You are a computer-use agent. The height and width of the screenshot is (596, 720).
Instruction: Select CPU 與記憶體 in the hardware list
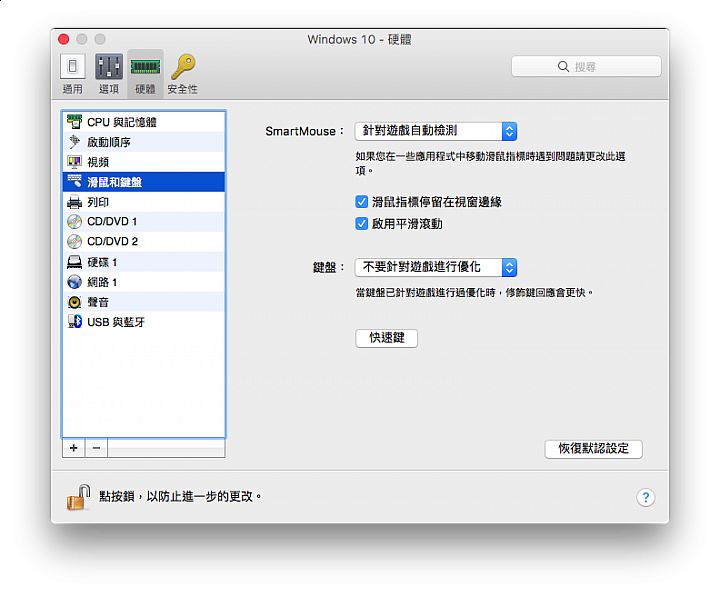point(143,122)
